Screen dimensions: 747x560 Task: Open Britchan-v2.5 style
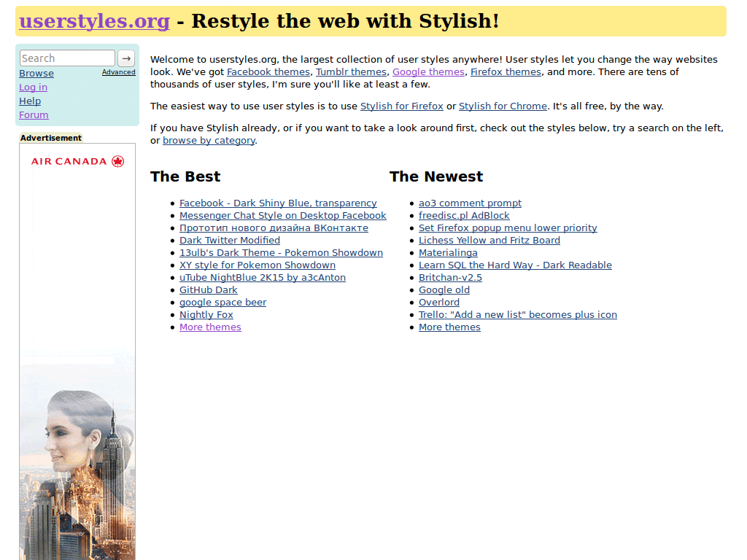(450, 278)
